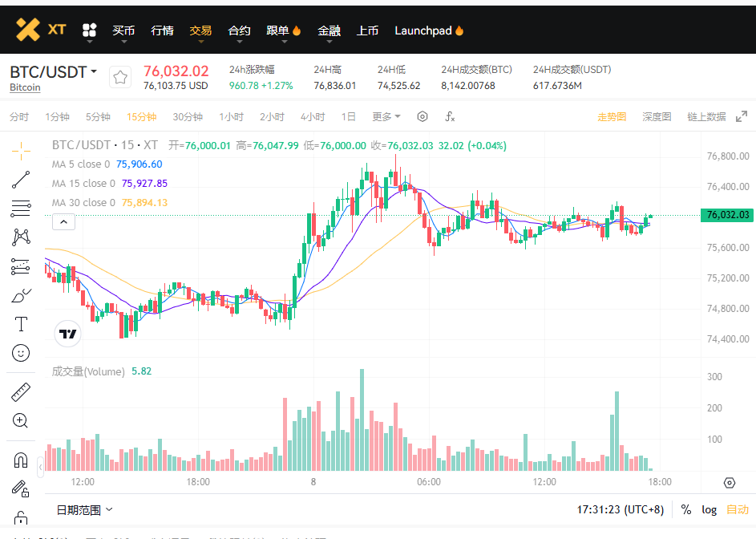Expand chart to fullscreen

pos(742,116)
